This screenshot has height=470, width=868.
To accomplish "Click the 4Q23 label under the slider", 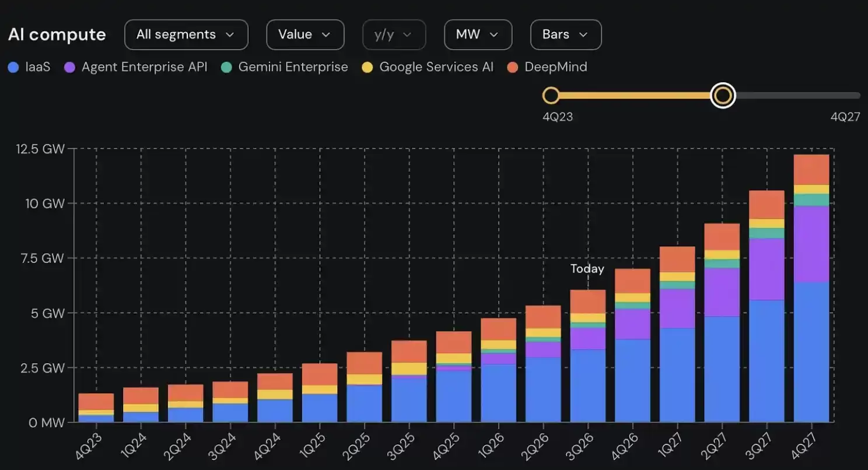I will coord(558,117).
